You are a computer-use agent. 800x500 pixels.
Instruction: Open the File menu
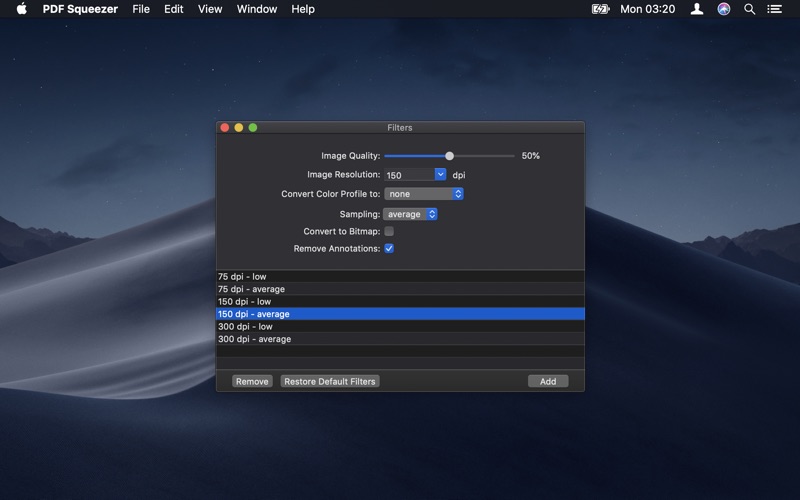[x=141, y=9]
